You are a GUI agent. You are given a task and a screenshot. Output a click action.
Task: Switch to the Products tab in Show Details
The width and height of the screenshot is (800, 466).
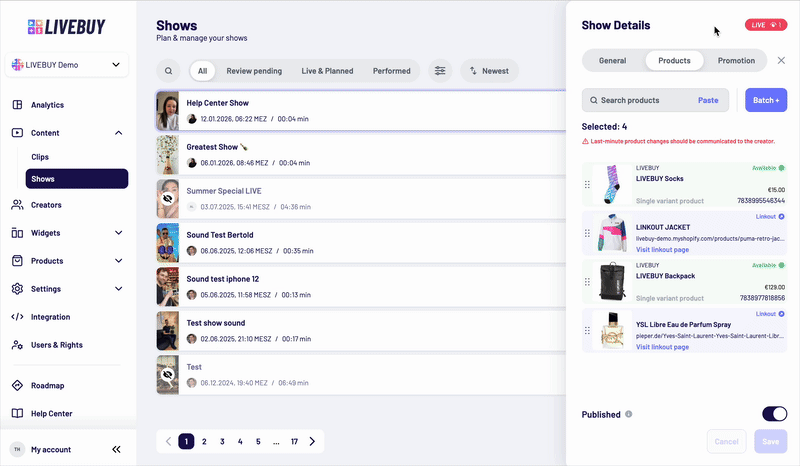point(674,60)
